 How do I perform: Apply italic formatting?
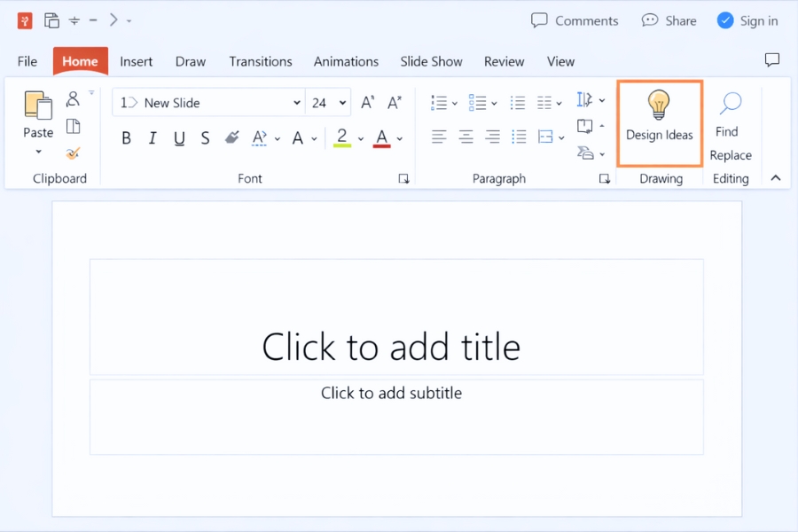tap(151, 137)
